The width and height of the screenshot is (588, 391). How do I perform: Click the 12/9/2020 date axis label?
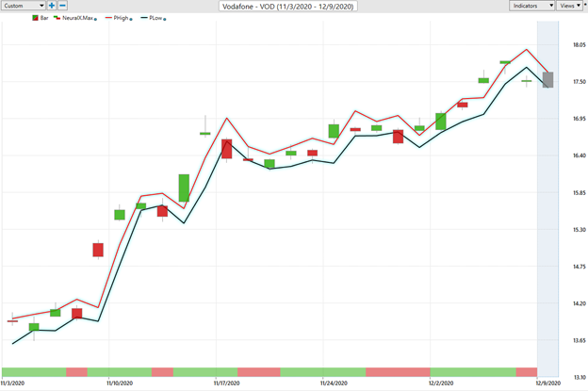coord(548,383)
